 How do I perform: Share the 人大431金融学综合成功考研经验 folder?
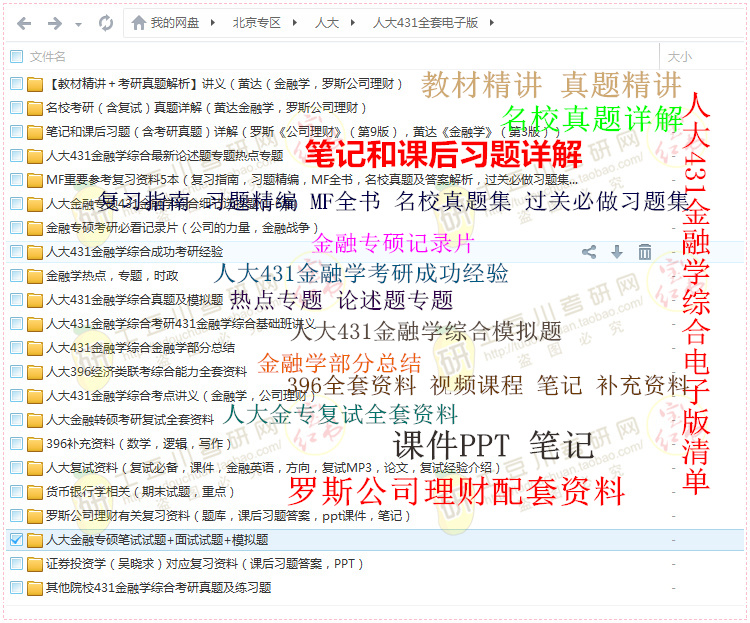click(589, 252)
